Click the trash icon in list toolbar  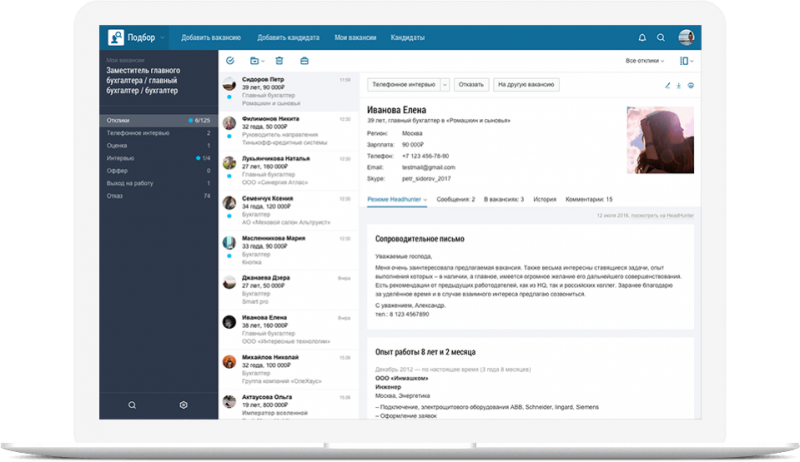click(x=279, y=61)
